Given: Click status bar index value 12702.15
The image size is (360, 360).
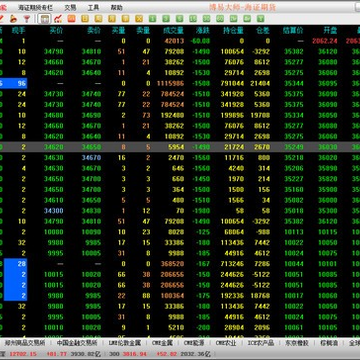Looking at the screenshot, I should click(x=23, y=354).
